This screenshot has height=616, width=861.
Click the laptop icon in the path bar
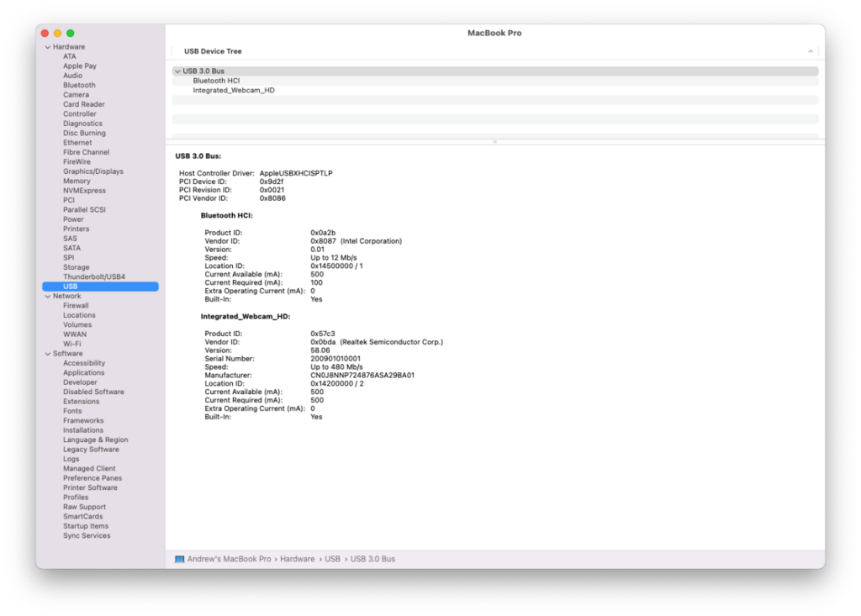(180, 559)
